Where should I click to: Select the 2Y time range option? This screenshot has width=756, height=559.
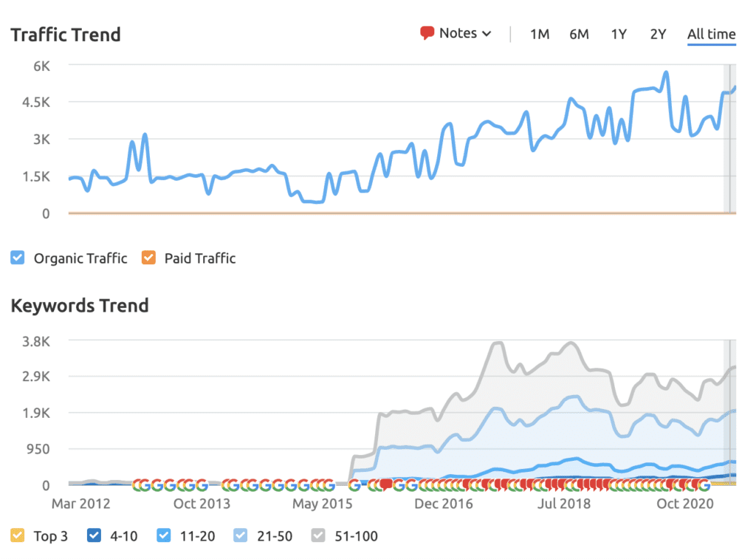(x=658, y=34)
